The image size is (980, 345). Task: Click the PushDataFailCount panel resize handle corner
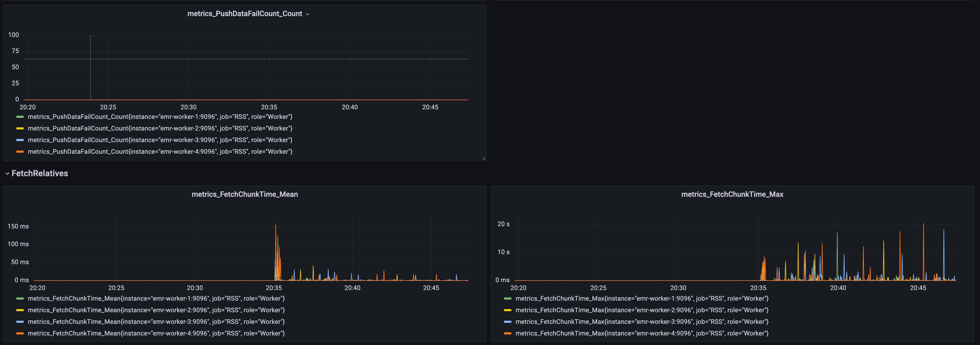[x=483, y=158]
